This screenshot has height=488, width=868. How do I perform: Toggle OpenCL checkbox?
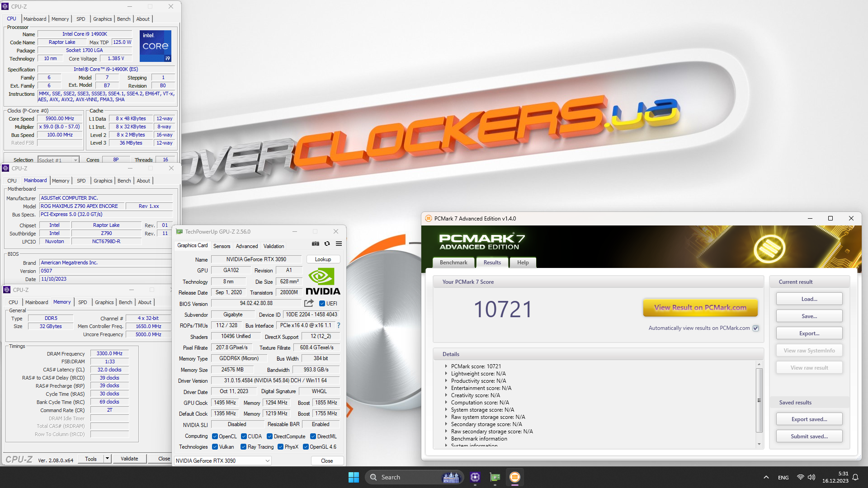(x=215, y=436)
